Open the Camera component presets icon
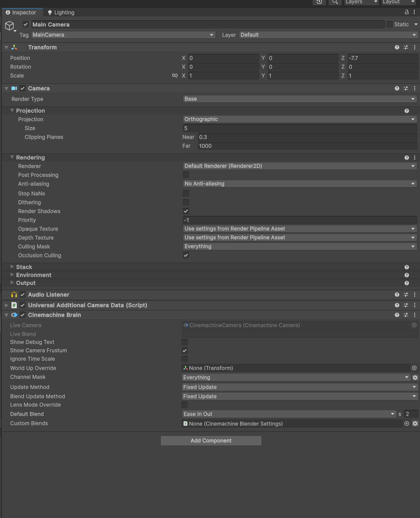This screenshot has height=518, width=420. (x=405, y=88)
